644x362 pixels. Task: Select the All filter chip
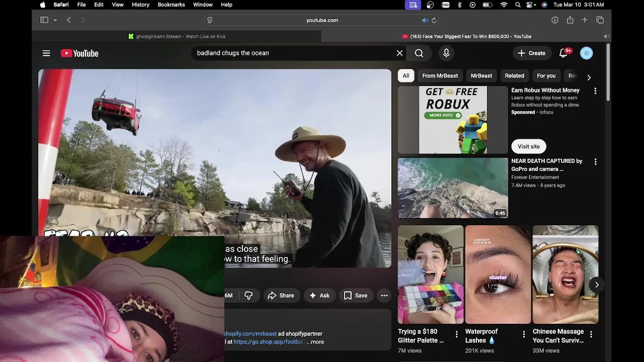click(406, 75)
